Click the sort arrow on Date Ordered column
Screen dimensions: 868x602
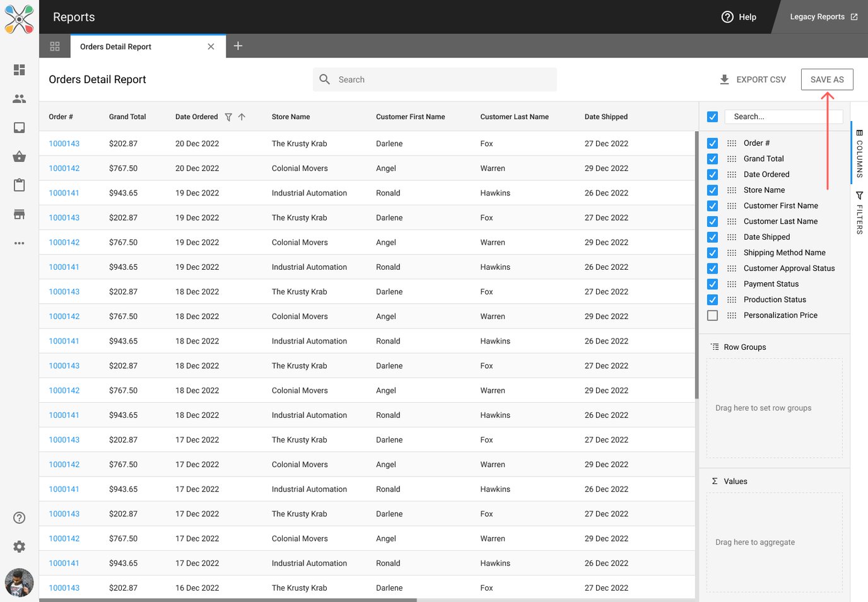pyautogui.click(x=242, y=117)
